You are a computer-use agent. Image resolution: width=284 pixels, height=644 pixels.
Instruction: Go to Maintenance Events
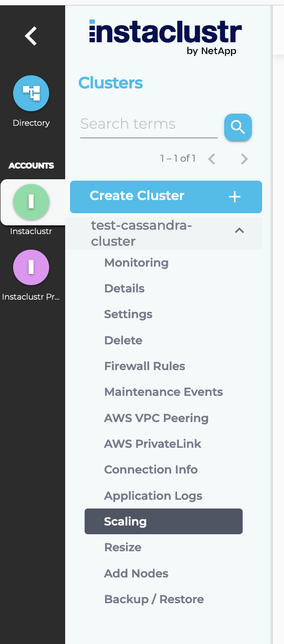tap(164, 392)
